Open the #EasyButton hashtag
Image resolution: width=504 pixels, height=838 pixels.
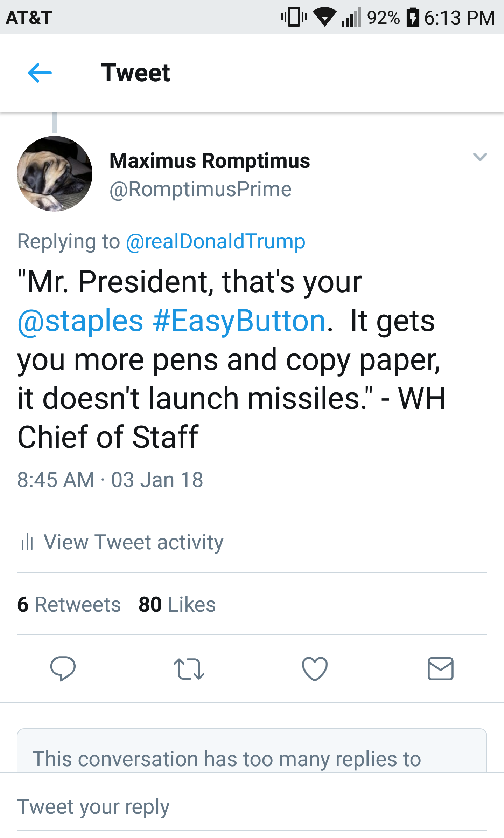[x=239, y=321]
